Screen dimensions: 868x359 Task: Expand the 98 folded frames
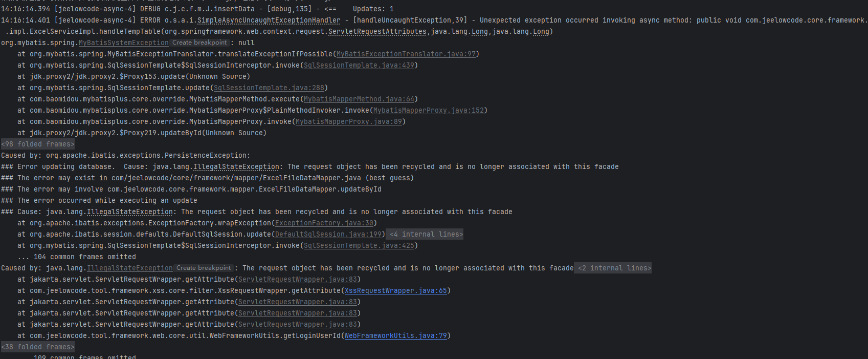38,144
